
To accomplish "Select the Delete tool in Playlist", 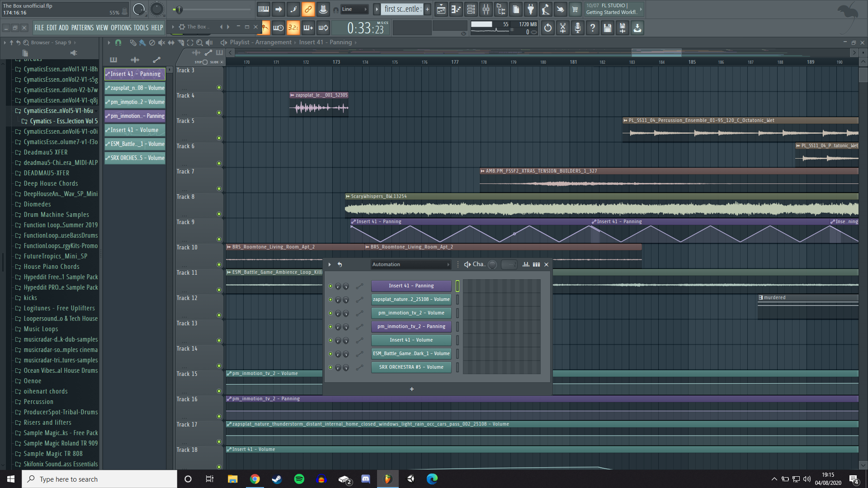I will coord(152,42).
